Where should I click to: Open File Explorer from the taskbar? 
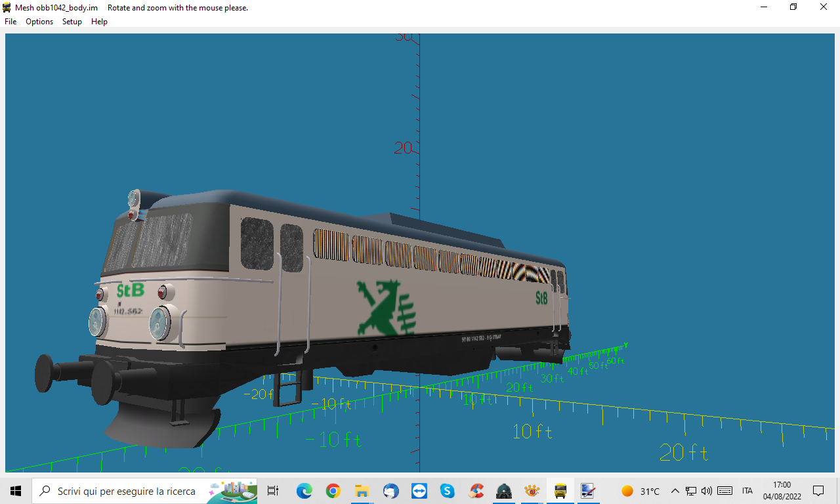(362, 491)
